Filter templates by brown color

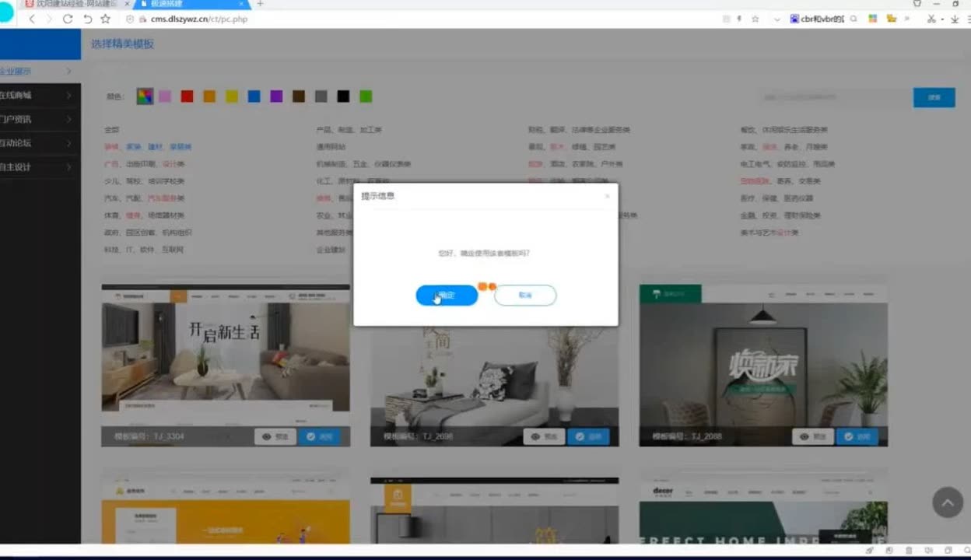coord(299,96)
